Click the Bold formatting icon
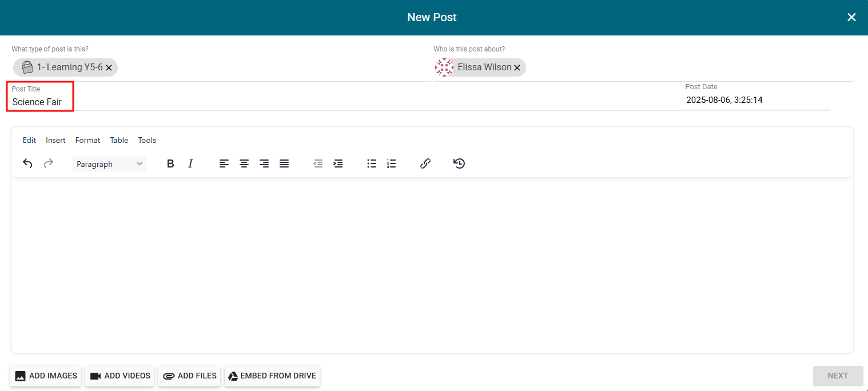This screenshot has height=391, width=868. pyautogui.click(x=170, y=164)
